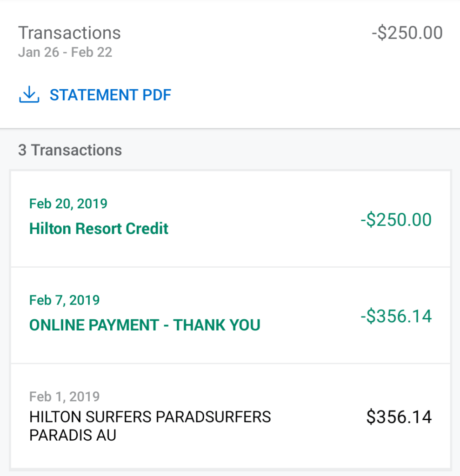The height and width of the screenshot is (476, 460).
Task: Click the word STATEMENT beside download icon
Action: (94, 95)
